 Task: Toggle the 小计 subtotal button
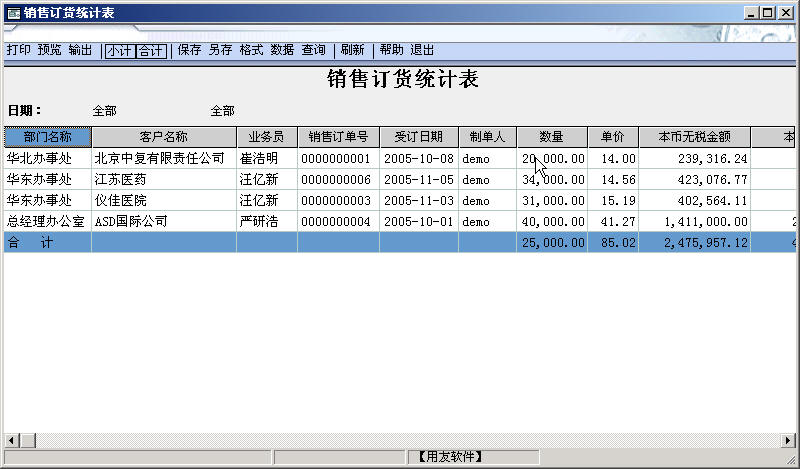coord(120,51)
